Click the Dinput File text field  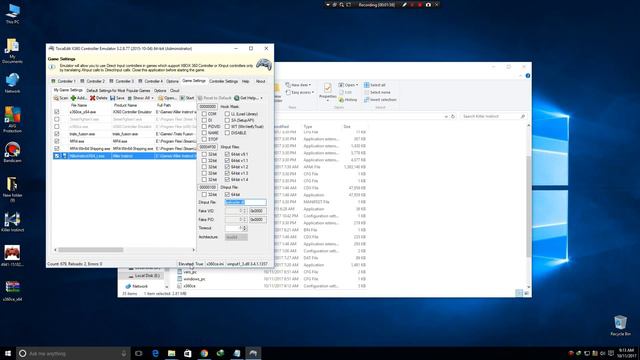pyautogui.click(x=245, y=202)
